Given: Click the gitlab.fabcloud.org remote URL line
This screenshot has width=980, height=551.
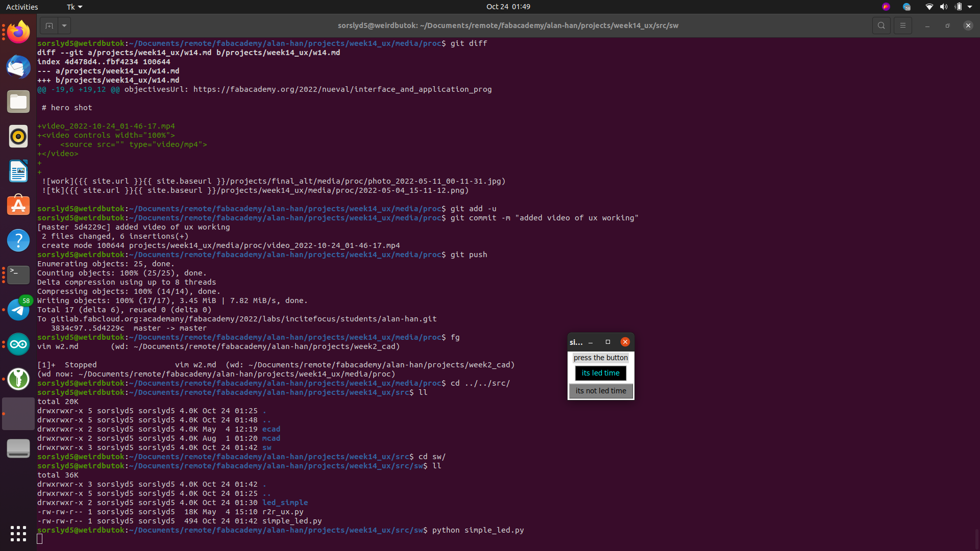Looking at the screenshot, I should click(237, 319).
